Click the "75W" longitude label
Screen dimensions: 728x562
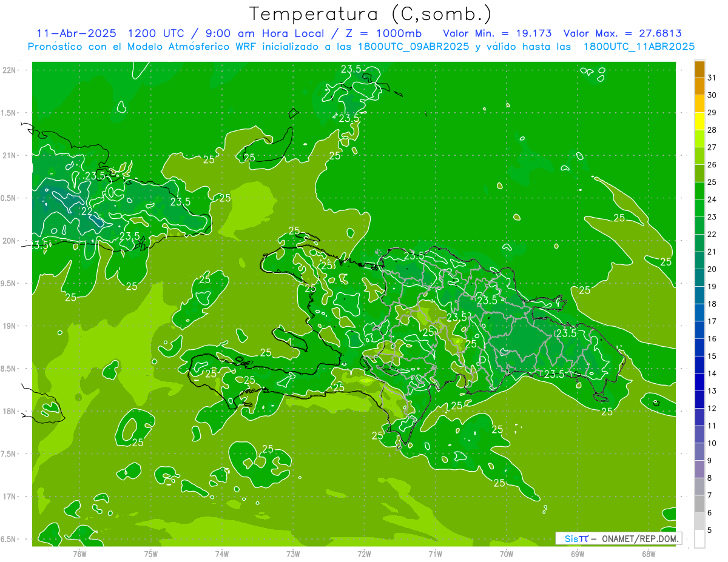(x=151, y=554)
